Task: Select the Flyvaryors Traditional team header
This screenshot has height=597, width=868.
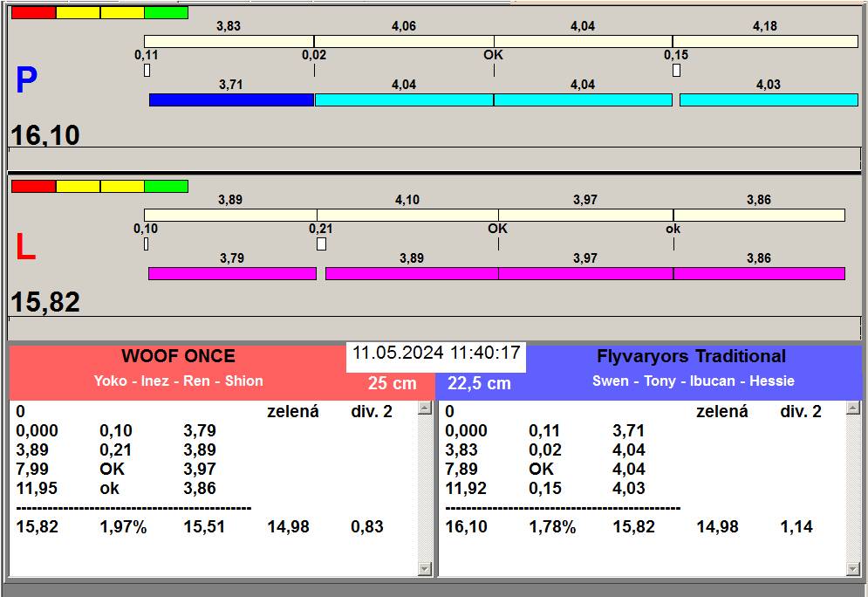Action: (691, 356)
